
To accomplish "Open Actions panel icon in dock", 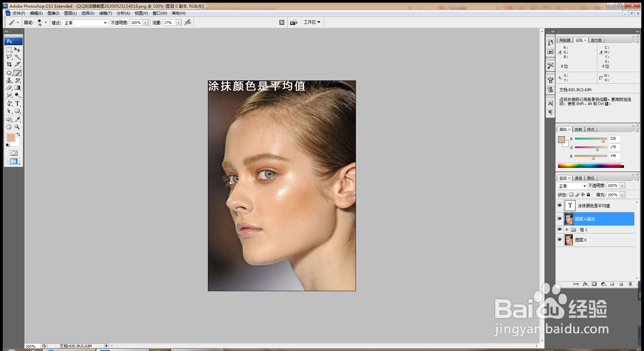I will click(x=551, y=52).
